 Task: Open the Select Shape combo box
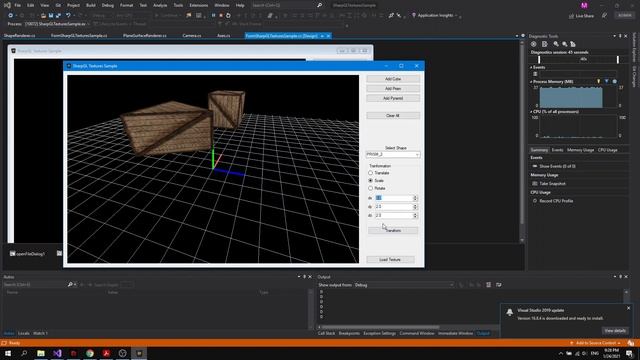pyautogui.click(x=393, y=154)
